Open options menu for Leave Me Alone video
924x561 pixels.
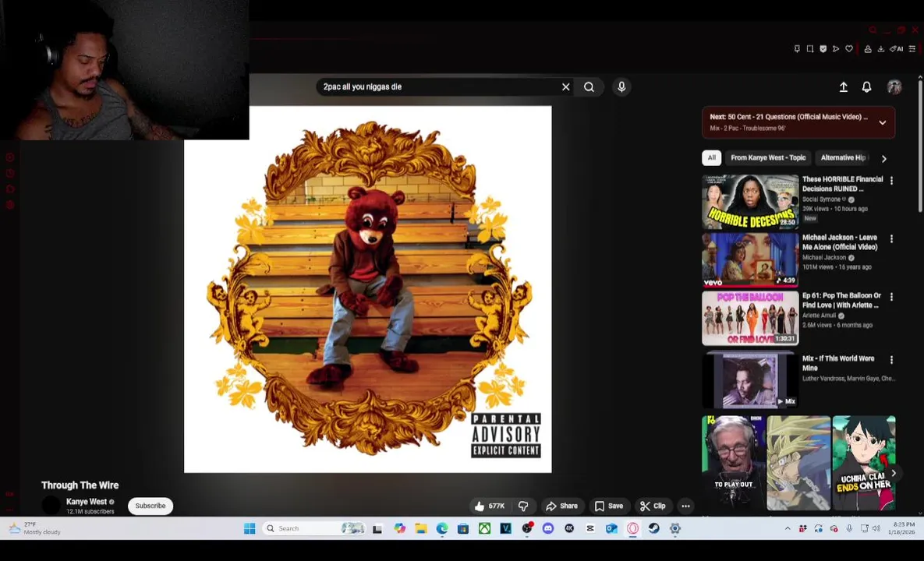[x=891, y=239]
